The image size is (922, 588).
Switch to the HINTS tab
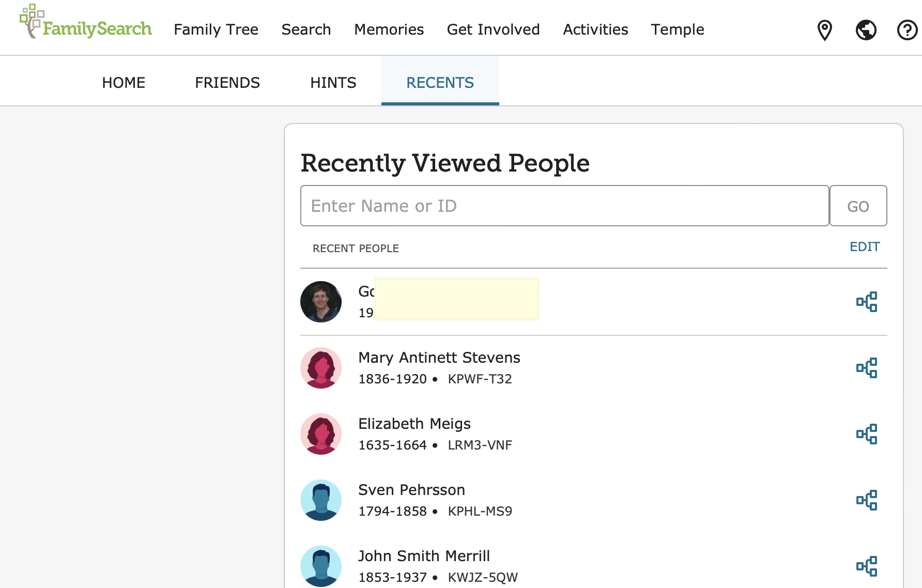click(333, 83)
